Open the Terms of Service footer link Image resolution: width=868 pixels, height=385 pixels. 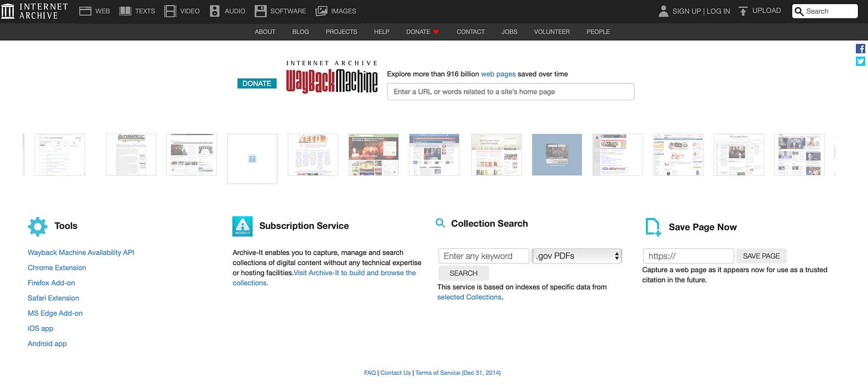458,373
